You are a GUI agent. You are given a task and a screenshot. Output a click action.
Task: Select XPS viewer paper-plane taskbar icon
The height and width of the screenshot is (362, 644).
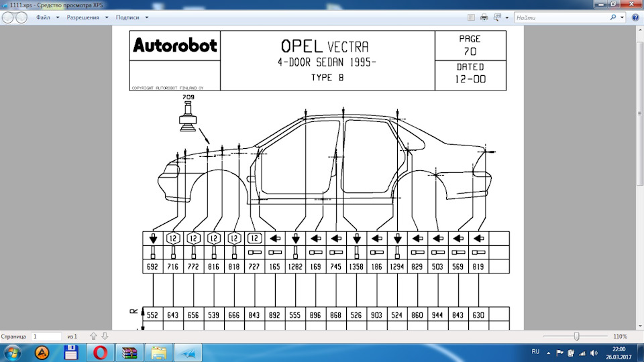[188, 353]
